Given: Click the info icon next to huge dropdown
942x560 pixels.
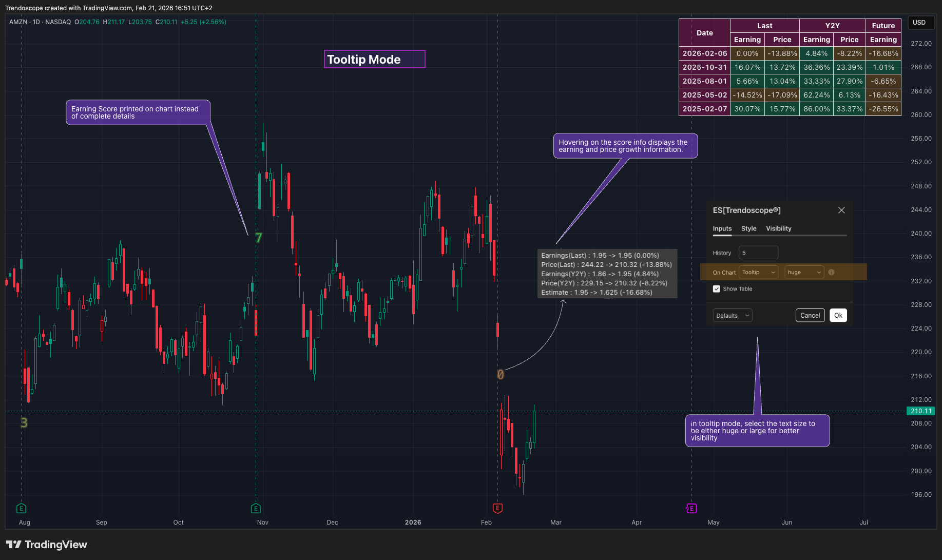Looking at the screenshot, I should point(831,272).
